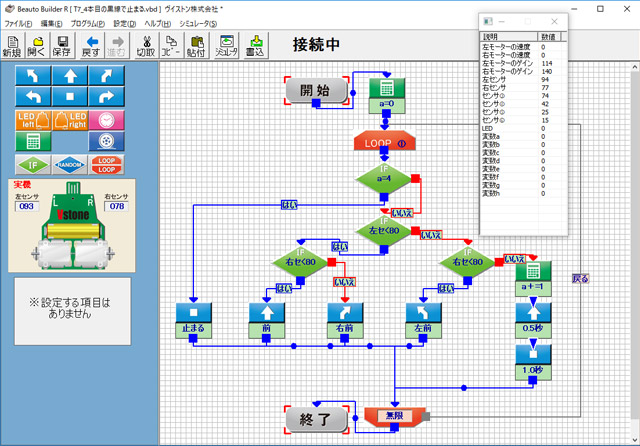The height and width of the screenshot is (446, 640).
Task: Choose the RANDOM diamond palette block
Action: click(68, 165)
